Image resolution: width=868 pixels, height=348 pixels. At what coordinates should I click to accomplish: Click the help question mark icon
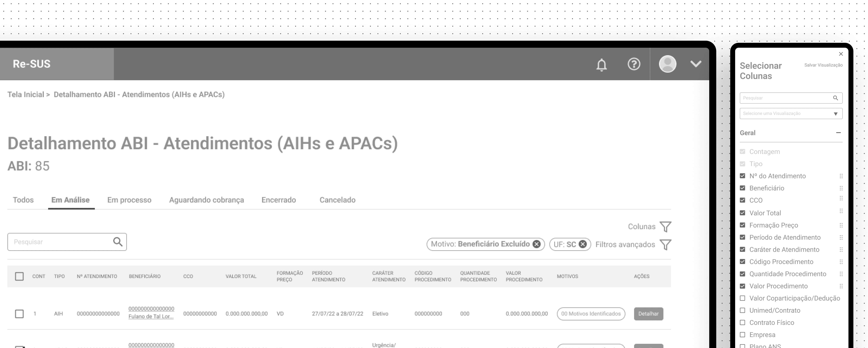click(634, 64)
